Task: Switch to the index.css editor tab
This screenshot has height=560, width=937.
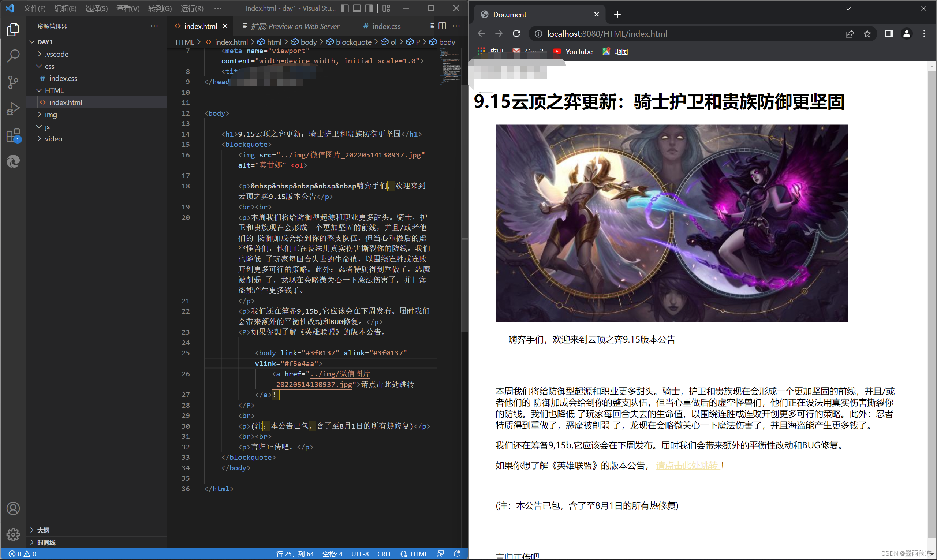Action: tap(387, 26)
